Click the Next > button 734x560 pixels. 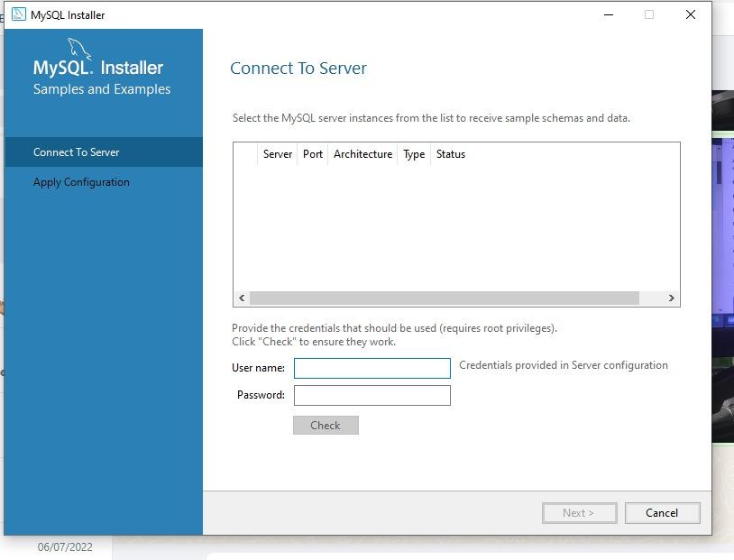coord(580,513)
